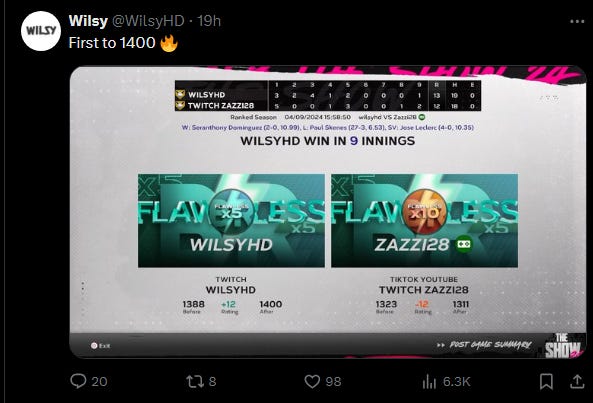Click the ZAZZI28 Flawless x10 banner
Screen dimensions: 593x403
424,220
